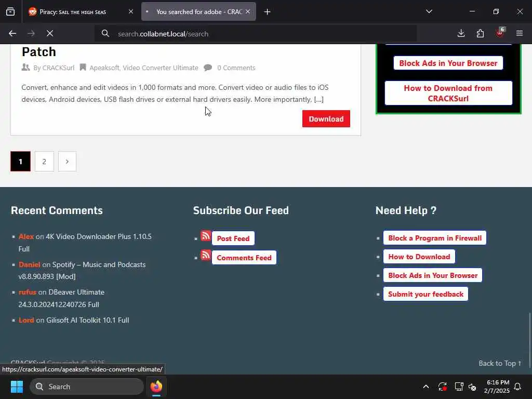Screen dimensions: 532x399
Task: Click Back to Top link
Action: pyautogui.click(x=500, y=363)
